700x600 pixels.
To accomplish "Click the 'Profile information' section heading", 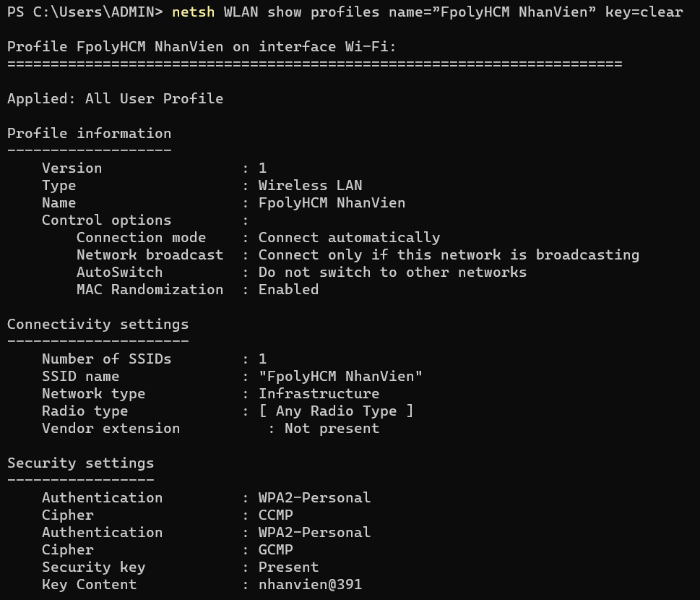I will [x=89, y=134].
